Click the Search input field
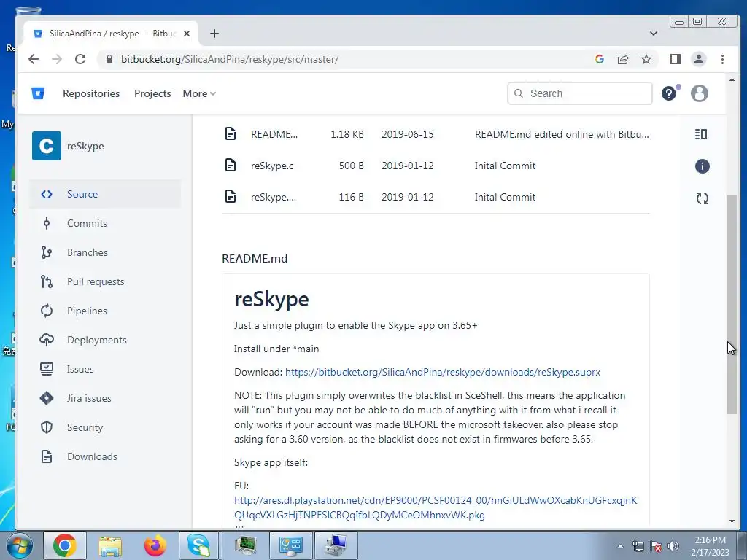This screenshot has height=560, width=747. 580,93
